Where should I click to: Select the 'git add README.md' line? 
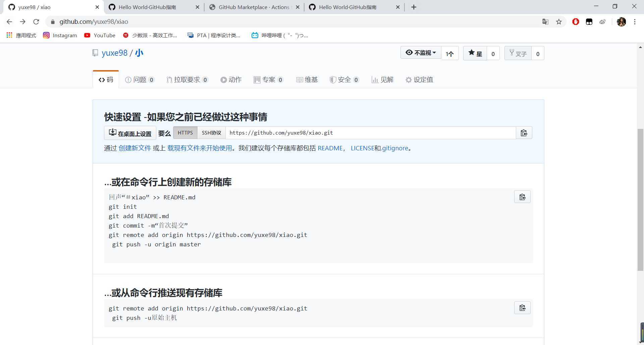click(x=139, y=216)
